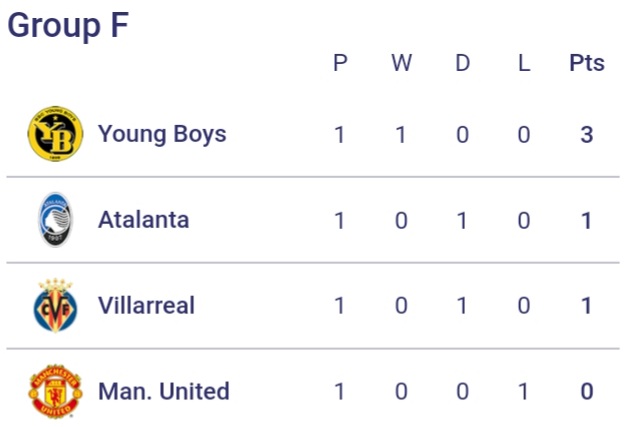Screen dimensions: 627x427
Task: Click the L (losses) column header
Action: (523, 63)
